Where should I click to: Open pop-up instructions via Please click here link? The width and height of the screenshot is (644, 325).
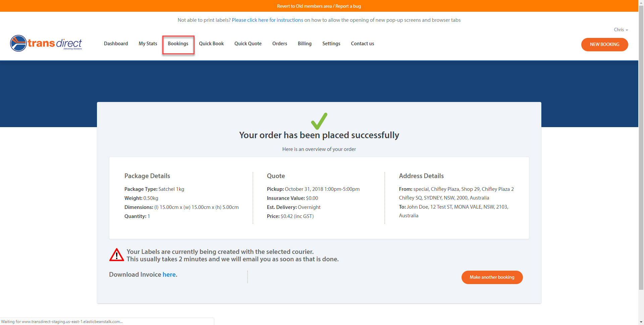[x=267, y=20]
